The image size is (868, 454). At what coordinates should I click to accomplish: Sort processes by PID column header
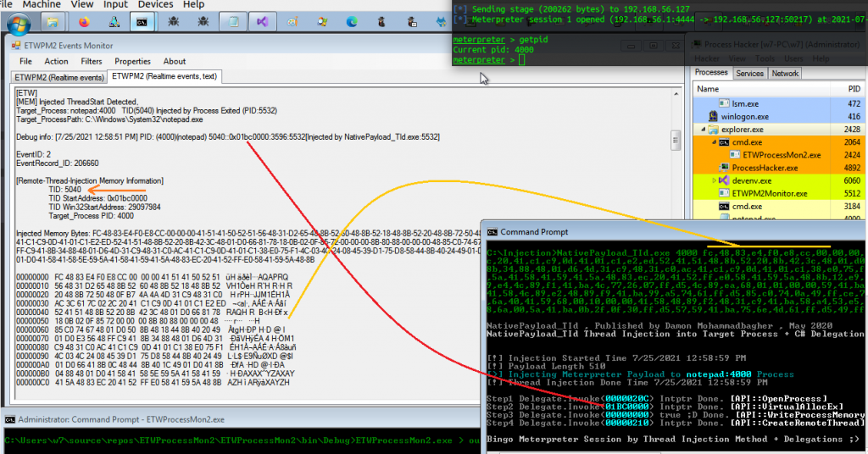848,88
